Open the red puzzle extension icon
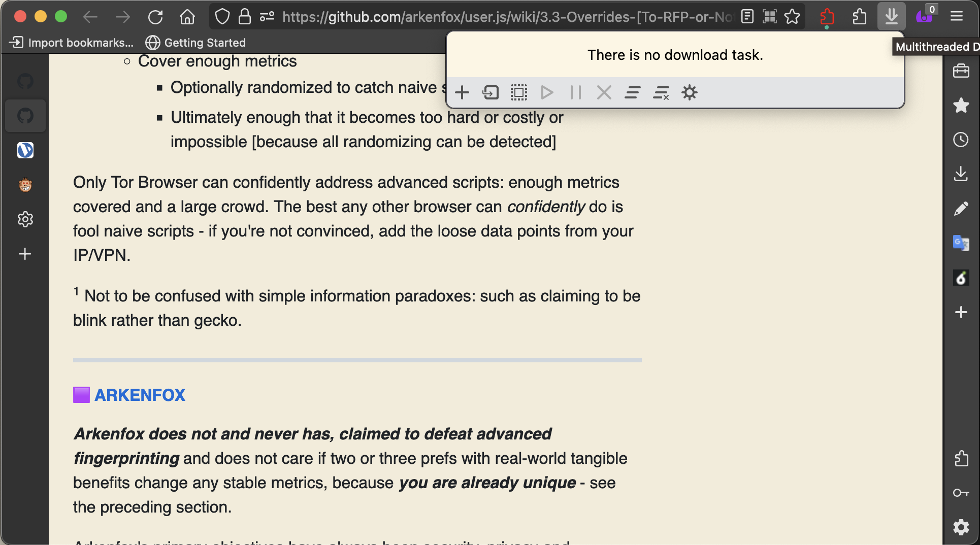980x545 pixels. coord(827,17)
